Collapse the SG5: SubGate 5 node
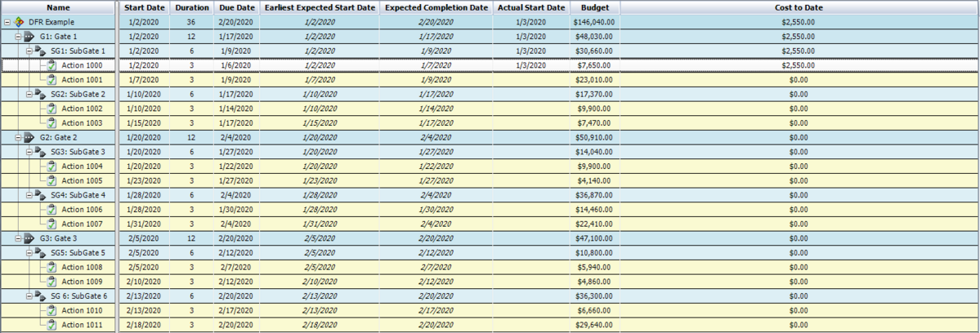Screen dimensions: 980x333 click(29, 252)
